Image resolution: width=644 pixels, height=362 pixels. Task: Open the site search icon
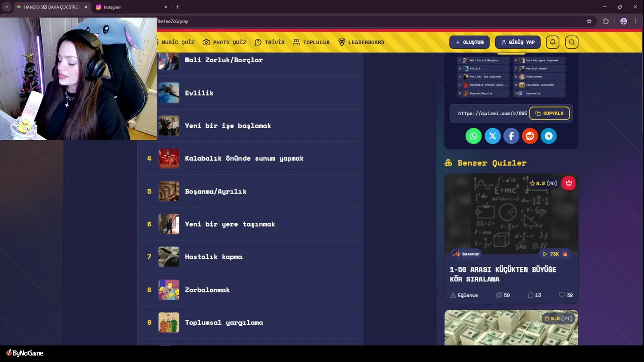[x=572, y=42]
